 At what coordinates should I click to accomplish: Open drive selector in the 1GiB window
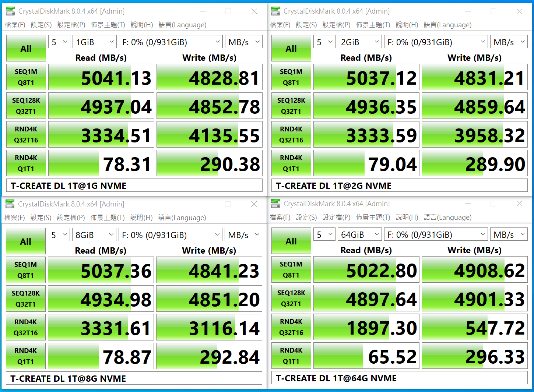click(x=171, y=42)
